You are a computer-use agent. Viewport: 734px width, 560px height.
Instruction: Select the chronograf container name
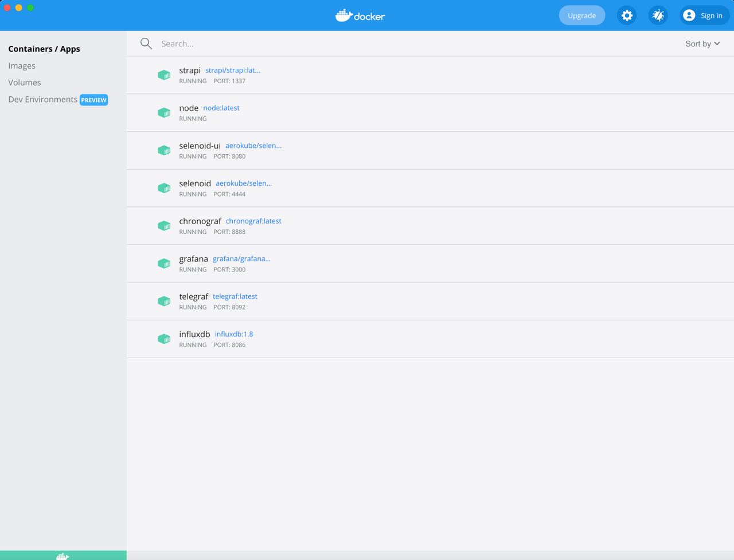[x=200, y=221]
